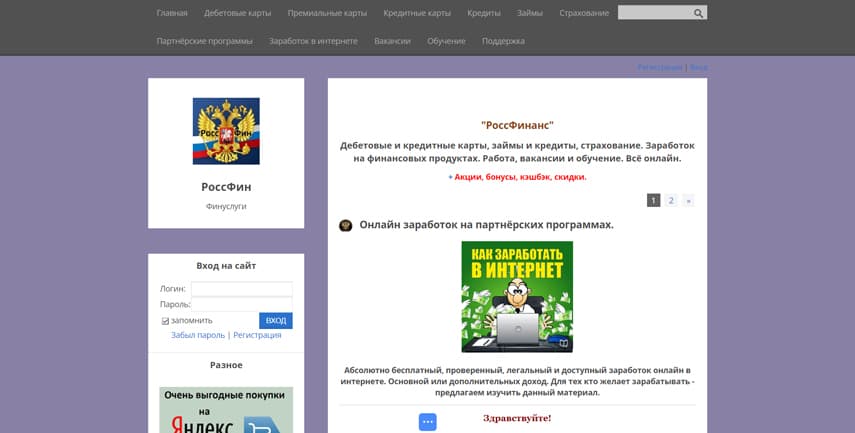Click the РоссФин coat of arms logo
The image size is (855, 433).
[x=226, y=131]
